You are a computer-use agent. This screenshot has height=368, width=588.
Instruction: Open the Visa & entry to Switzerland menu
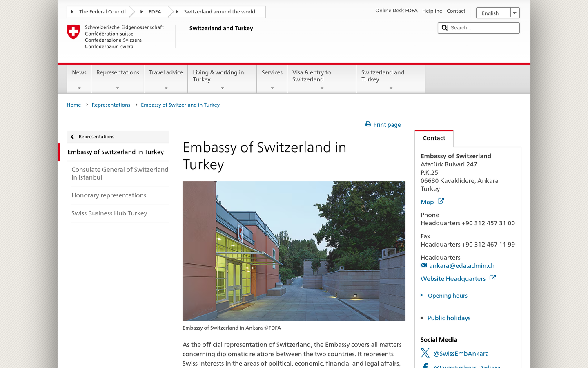(x=322, y=79)
